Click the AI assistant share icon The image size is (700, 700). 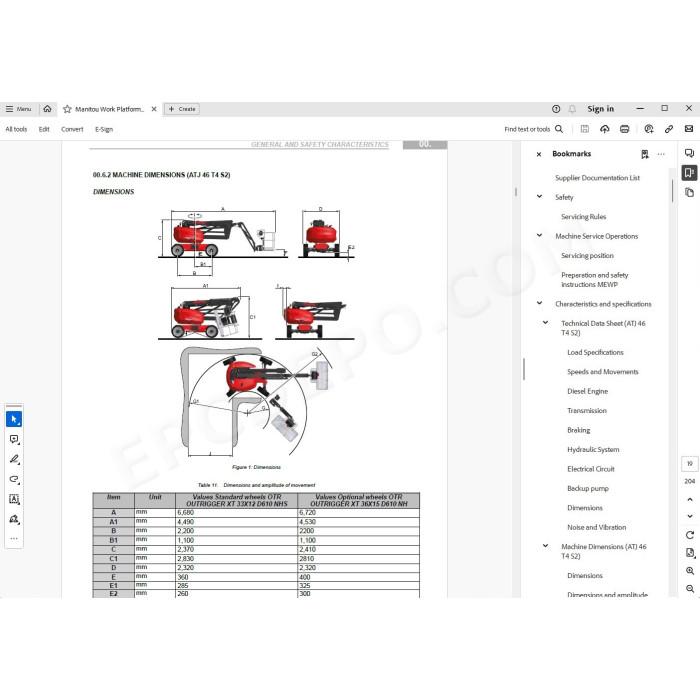pos(649,129)
